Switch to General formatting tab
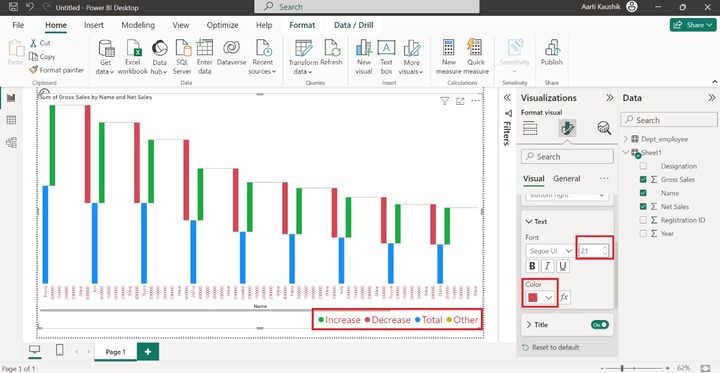The image size is (720, 373). click(x=567, y=179)
